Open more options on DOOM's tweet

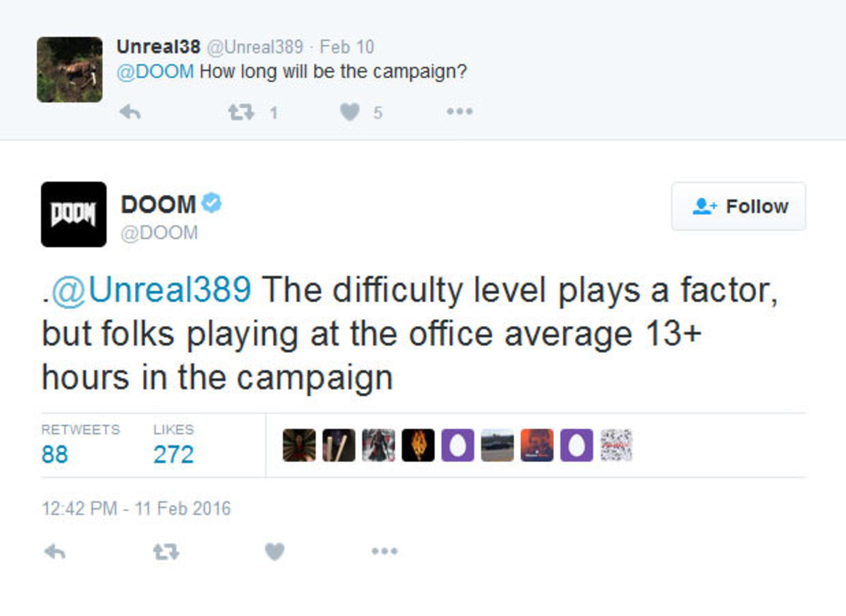(x=385, y=551)
